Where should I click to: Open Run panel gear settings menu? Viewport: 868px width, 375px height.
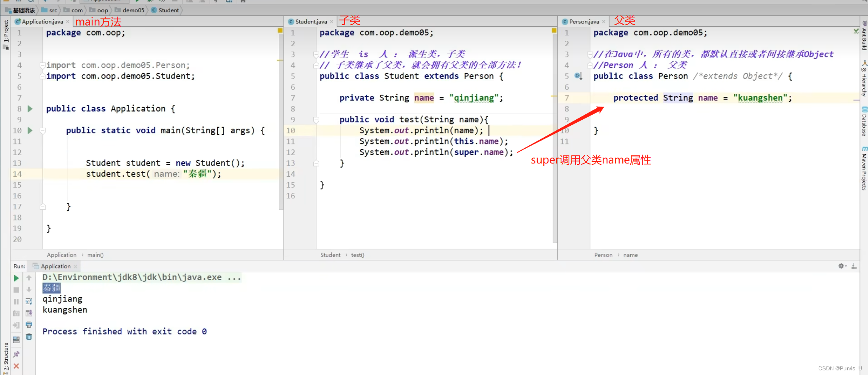click(842, 266)
